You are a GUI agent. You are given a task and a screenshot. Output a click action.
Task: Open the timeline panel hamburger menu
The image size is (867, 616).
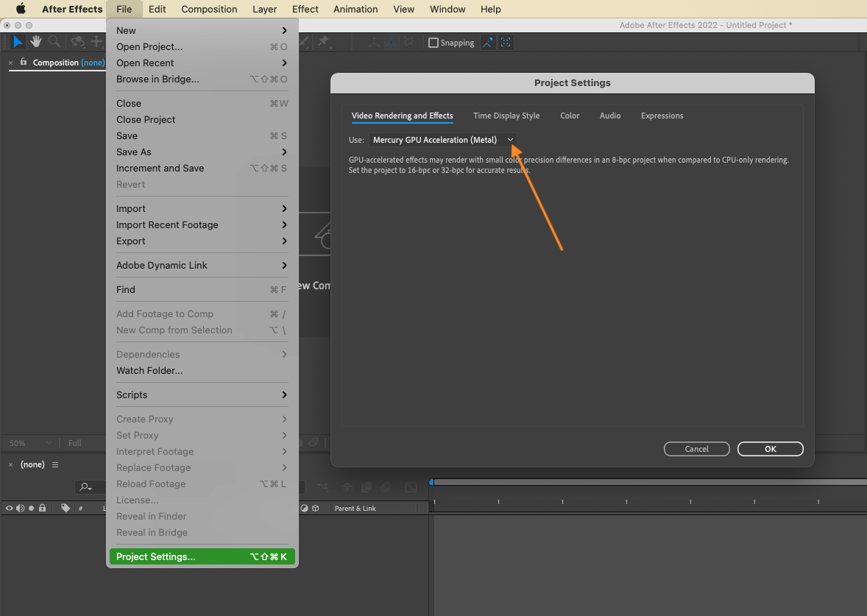(x=54, y=464)
